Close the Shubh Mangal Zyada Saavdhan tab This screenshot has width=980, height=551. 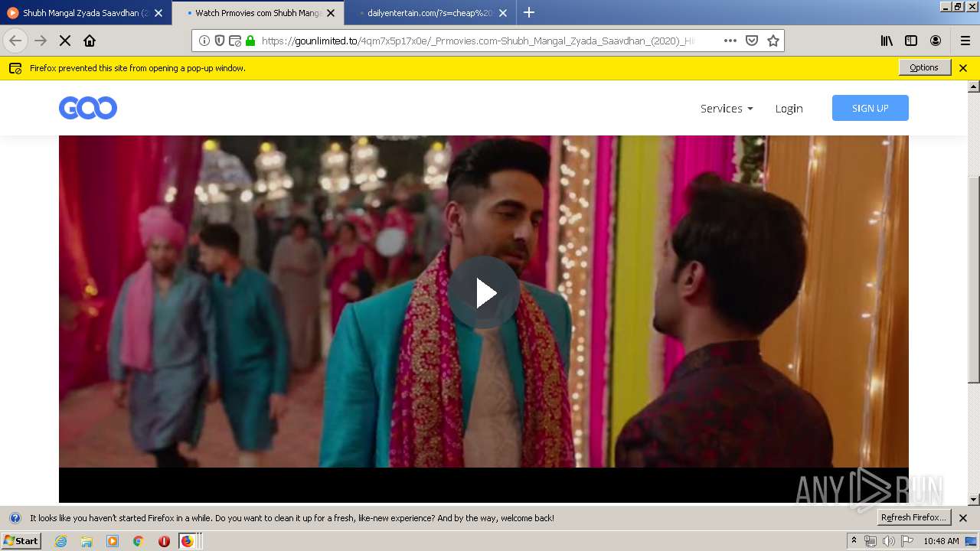coord(158,13)
